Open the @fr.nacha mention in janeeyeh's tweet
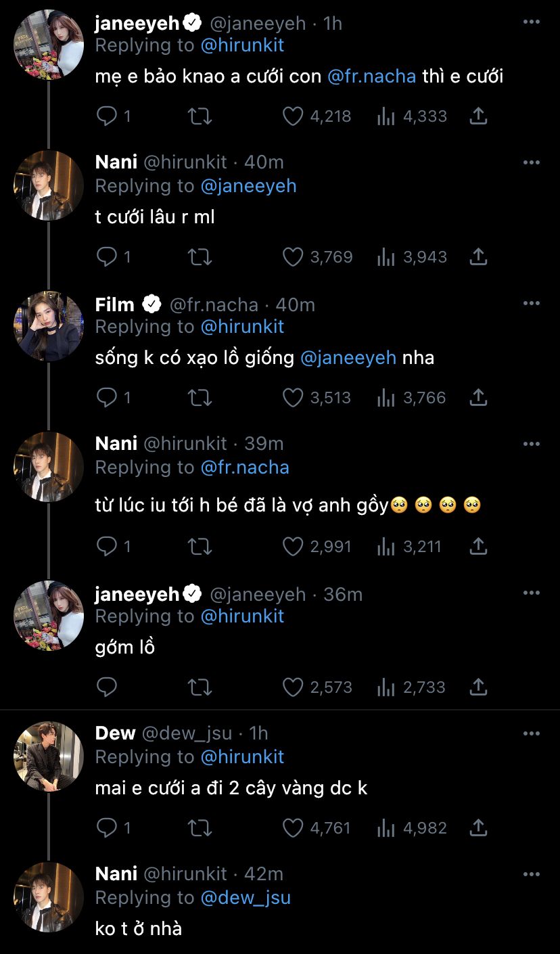560x954 pixels. click(371, 76)
